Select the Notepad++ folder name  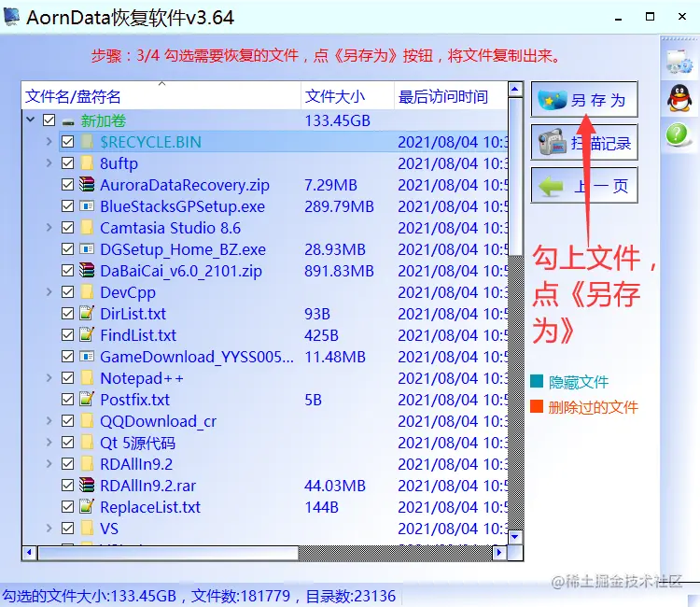pyautogui.click(x=142, y=378)
